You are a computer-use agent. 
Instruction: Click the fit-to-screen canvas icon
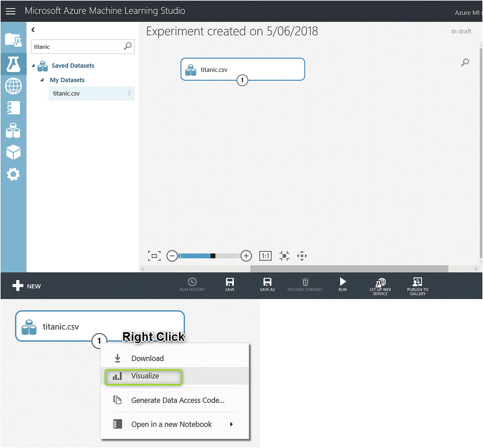tap(154, 256)
